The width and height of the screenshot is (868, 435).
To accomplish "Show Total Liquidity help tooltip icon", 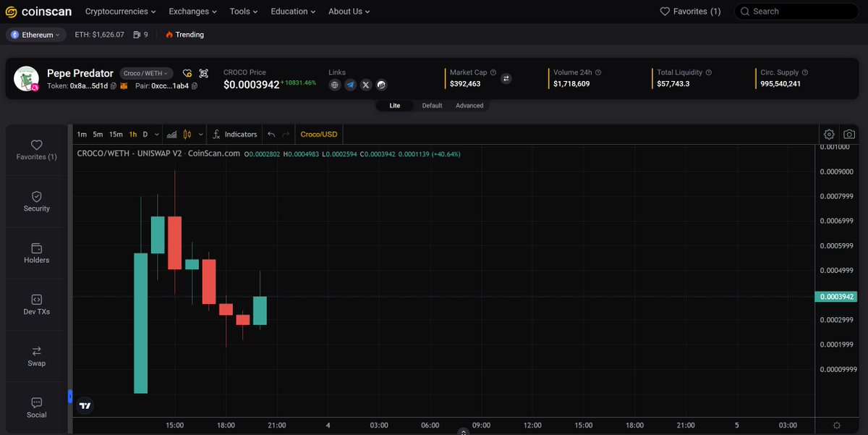I will pos(709,72).
